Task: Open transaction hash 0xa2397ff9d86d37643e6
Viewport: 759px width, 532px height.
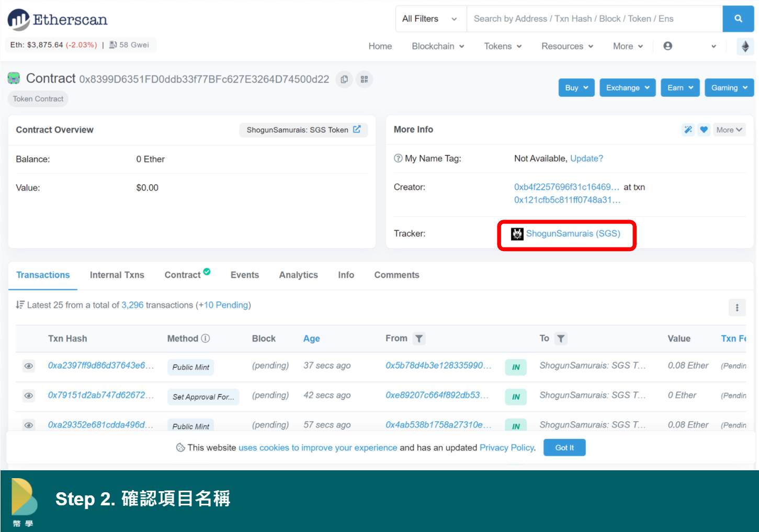Action: pyautogui.click(x=101, y=366)
